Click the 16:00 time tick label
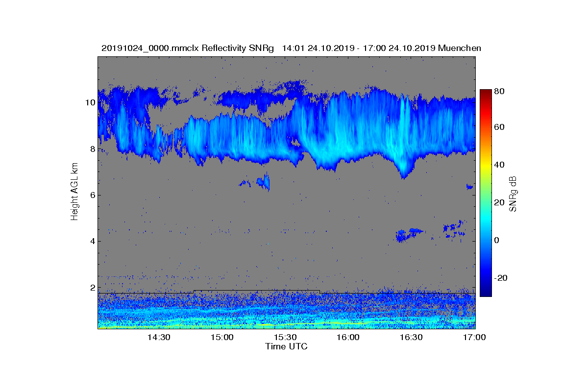The image size is (588, 392). tap(348, 338)
